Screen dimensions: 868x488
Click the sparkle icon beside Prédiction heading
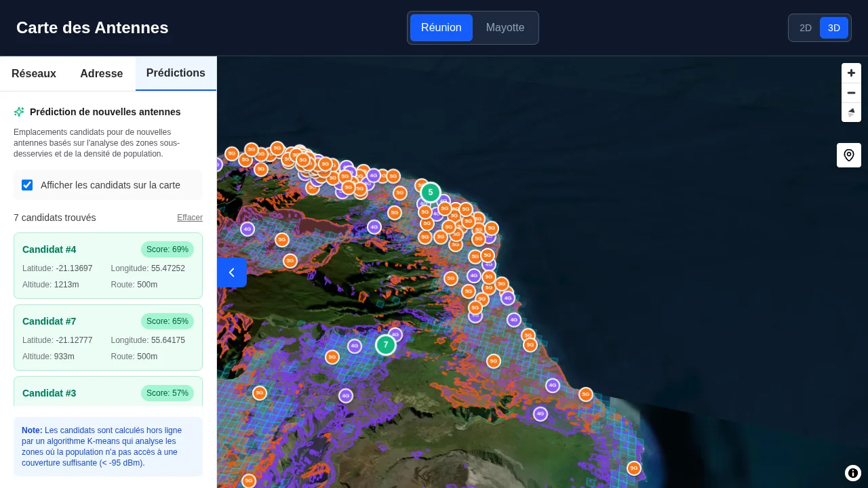19,112
